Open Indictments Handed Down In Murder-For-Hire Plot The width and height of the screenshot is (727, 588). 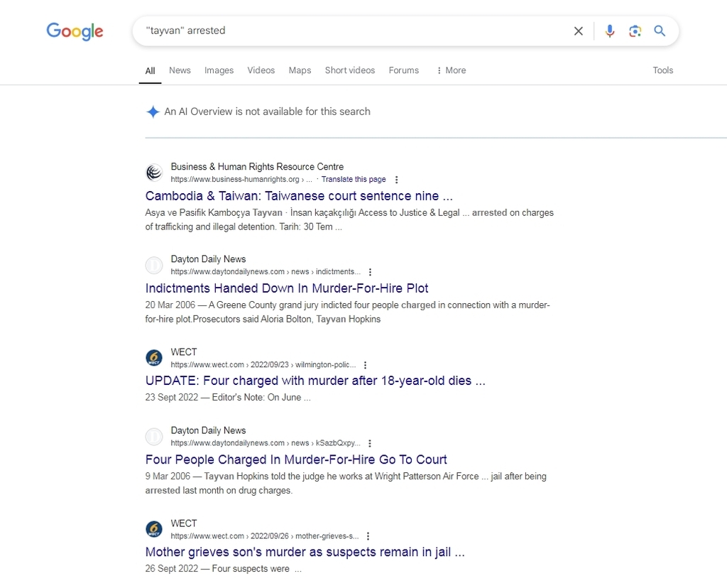(x=287, y=288)
